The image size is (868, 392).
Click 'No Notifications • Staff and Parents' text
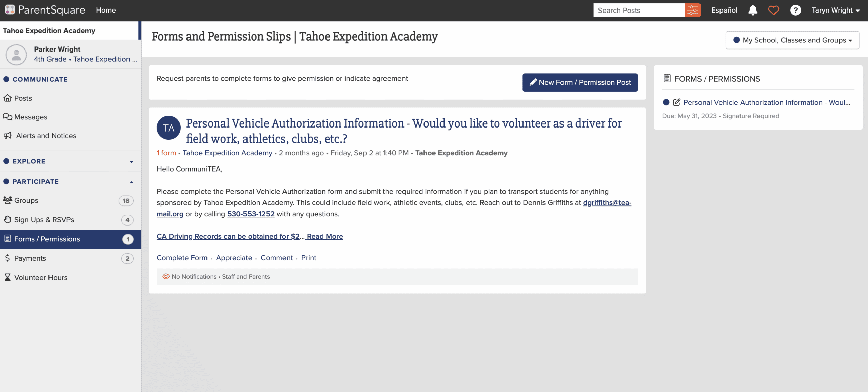(221, 277)
